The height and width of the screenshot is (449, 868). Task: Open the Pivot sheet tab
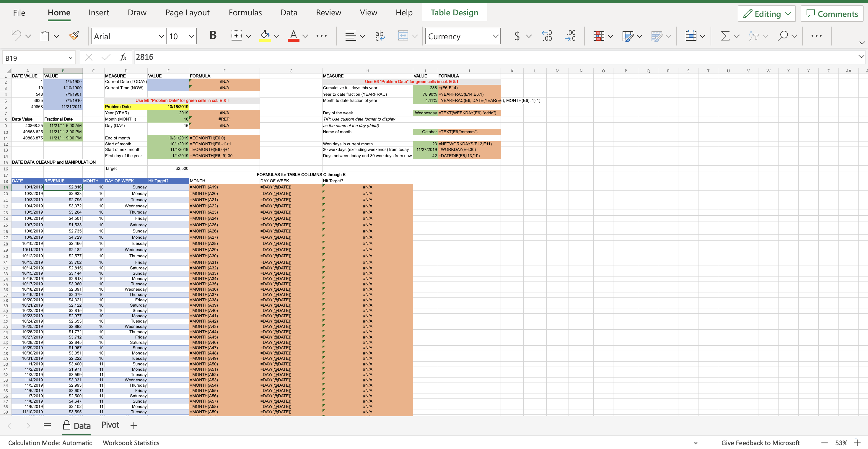tap(110, 425)
